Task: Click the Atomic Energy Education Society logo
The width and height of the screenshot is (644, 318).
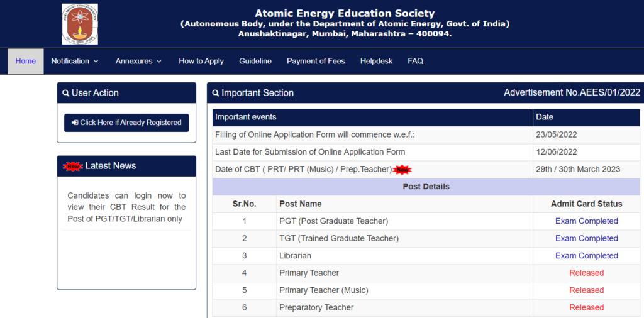Action: pos(80,24)
